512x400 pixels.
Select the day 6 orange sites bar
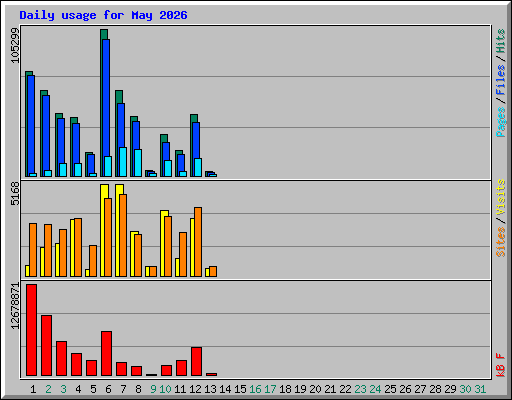[108, 237]
